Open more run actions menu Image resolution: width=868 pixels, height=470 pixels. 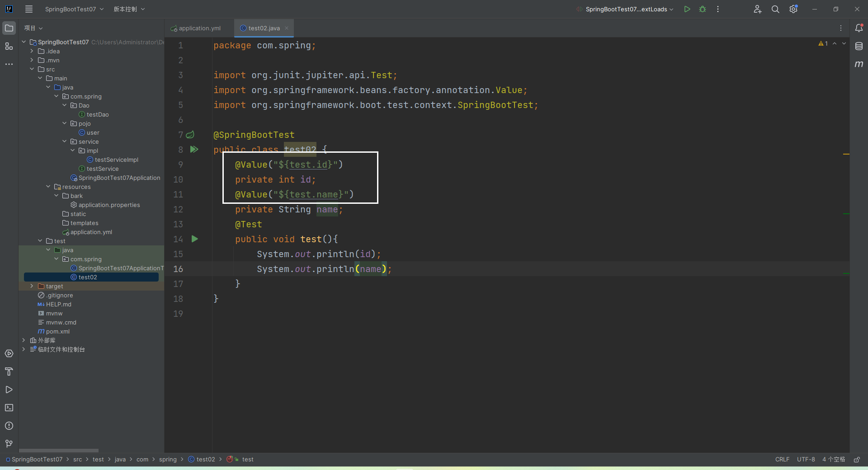click(718, 9)
